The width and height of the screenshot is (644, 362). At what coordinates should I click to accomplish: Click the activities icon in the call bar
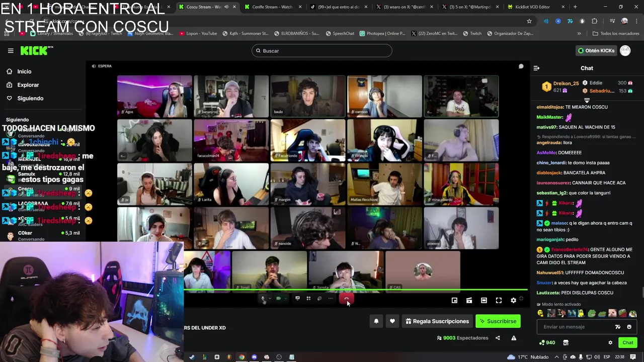(319, 299)
